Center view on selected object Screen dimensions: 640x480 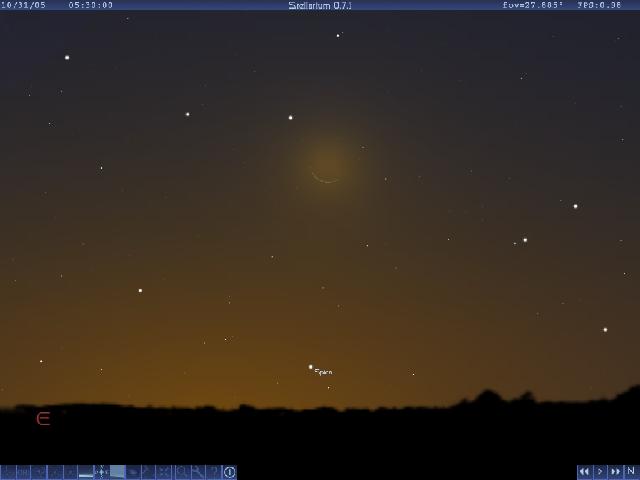(x=165, y=472)
